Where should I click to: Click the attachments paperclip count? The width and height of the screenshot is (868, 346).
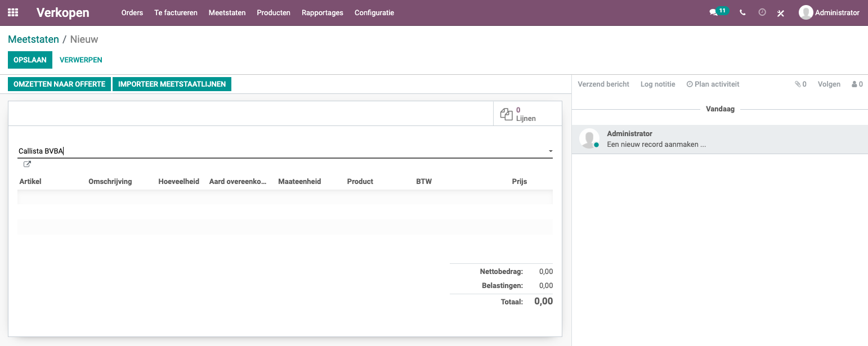800,84
